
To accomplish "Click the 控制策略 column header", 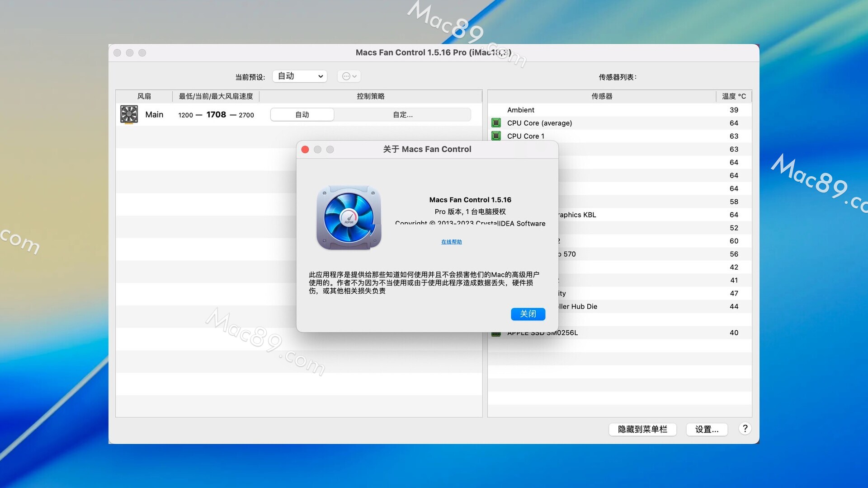I will point(370,96).
